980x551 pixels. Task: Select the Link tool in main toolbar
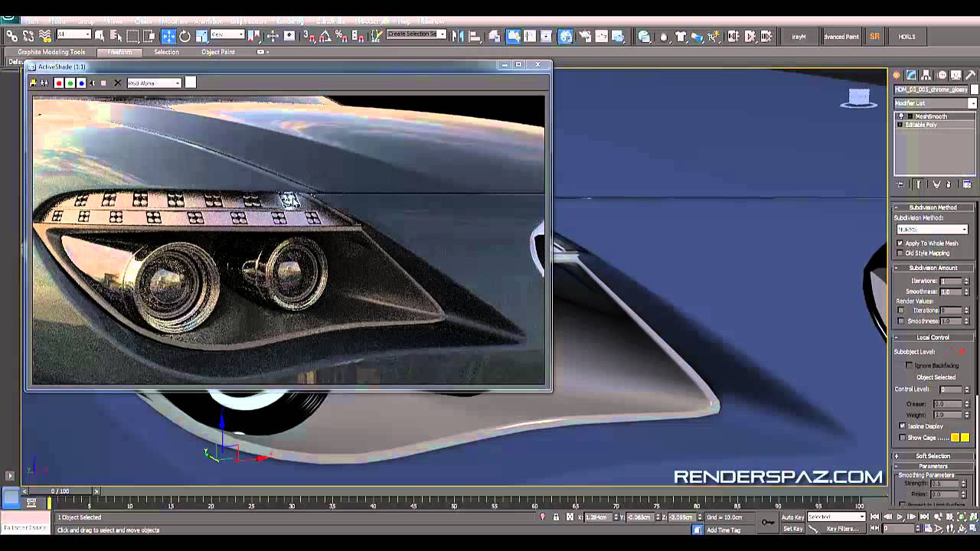[12, 36]
